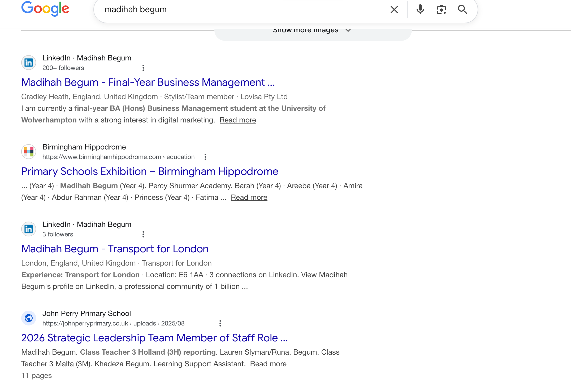Open Madihah Begum Transport for London link
The image size is (571, 392).
pos(115,249)
